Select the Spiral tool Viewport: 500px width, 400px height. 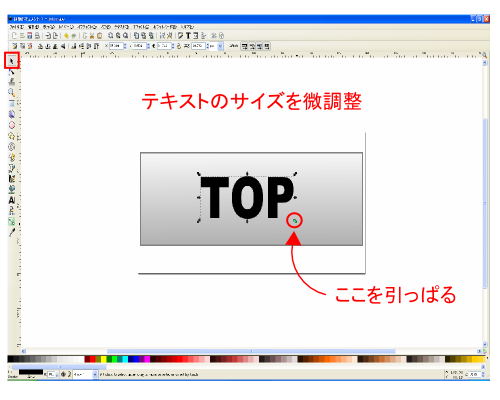coord(12,146)
